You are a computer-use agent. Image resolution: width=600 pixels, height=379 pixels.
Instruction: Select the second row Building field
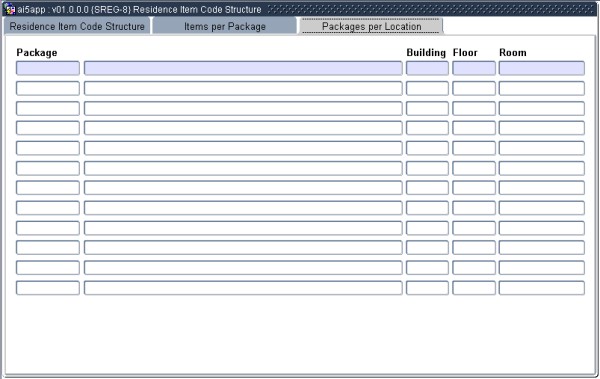tap(427, 88)
